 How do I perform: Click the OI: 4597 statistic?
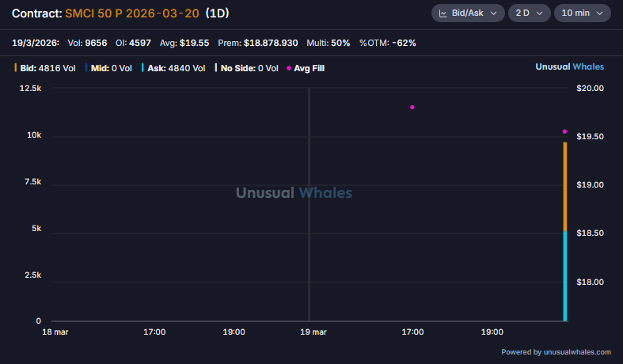(x=133, y=43)
